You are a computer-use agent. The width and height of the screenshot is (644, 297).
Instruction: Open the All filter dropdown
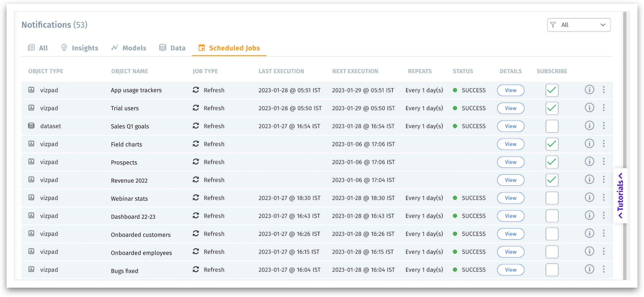pos(579,25)
